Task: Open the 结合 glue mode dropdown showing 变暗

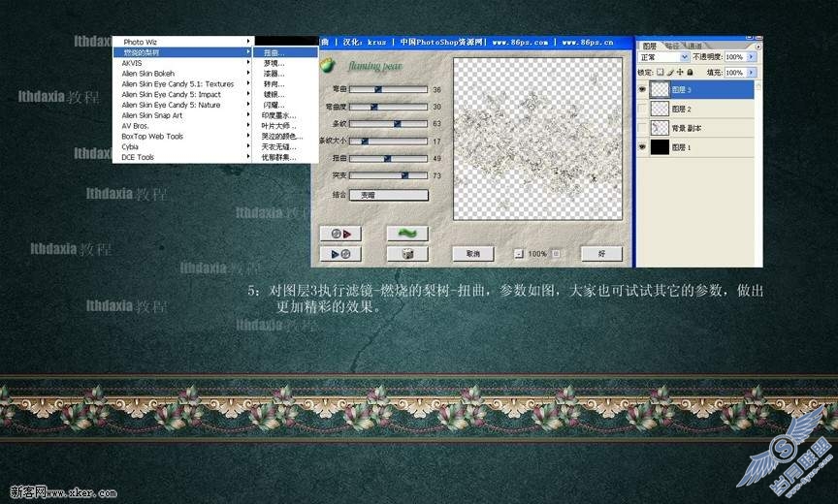Action: (389, 195)
